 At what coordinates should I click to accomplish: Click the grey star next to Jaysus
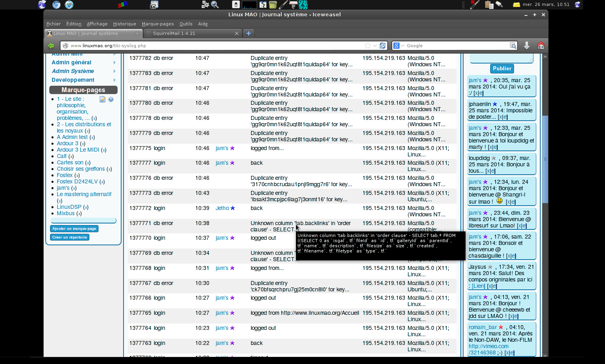(x=490, y=267)
